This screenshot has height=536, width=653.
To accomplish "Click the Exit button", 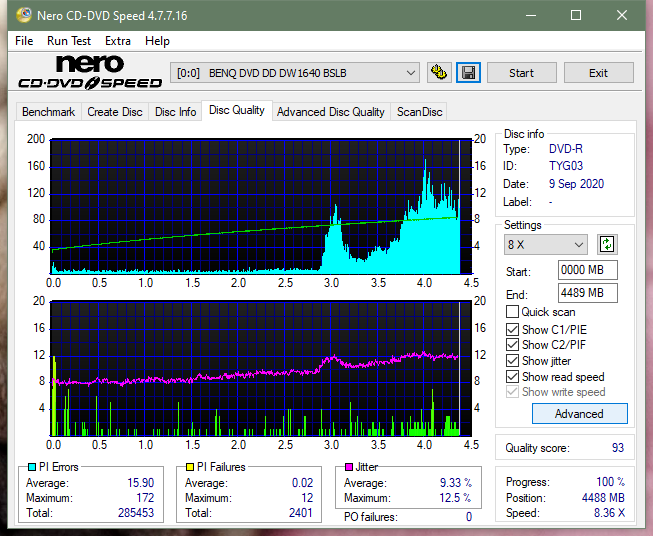I will 598,73.
